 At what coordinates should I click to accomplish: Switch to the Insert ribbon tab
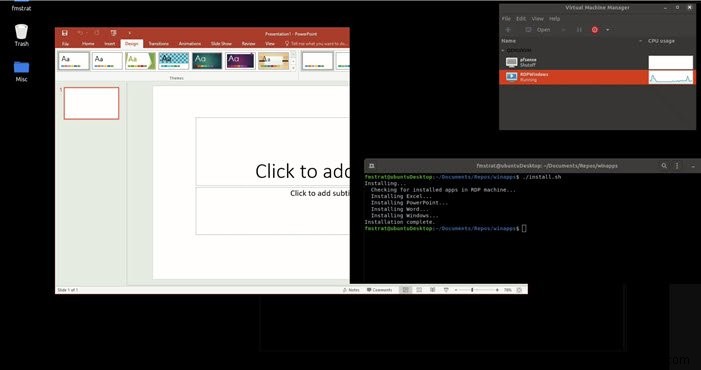[110, 44]
